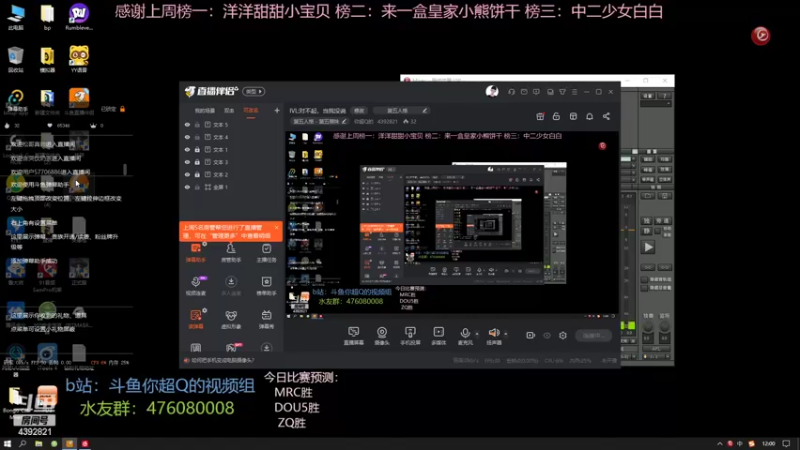Open customer service headset icon
Viewport: 800px width, 450px height.
pyautogui.click(x=512, y=92)
